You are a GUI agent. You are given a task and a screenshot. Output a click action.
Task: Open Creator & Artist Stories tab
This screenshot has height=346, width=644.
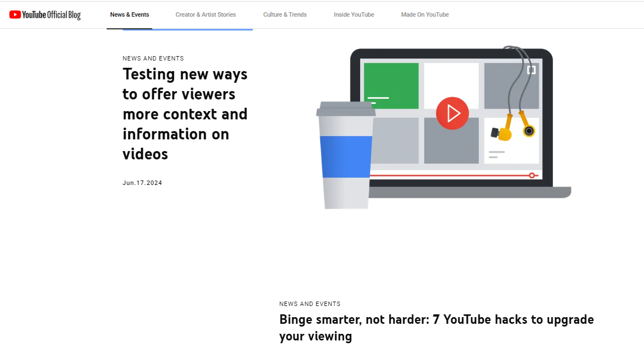(206, 15)
